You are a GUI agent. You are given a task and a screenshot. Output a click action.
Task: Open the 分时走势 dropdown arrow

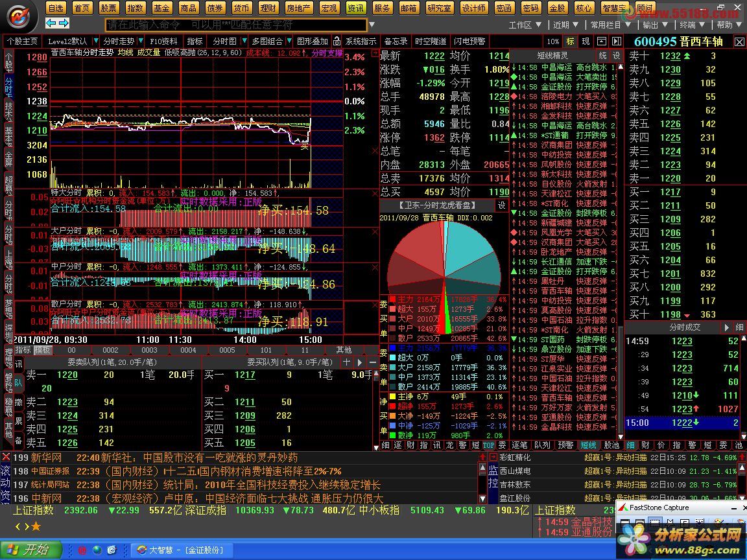(x=139, y=41)
